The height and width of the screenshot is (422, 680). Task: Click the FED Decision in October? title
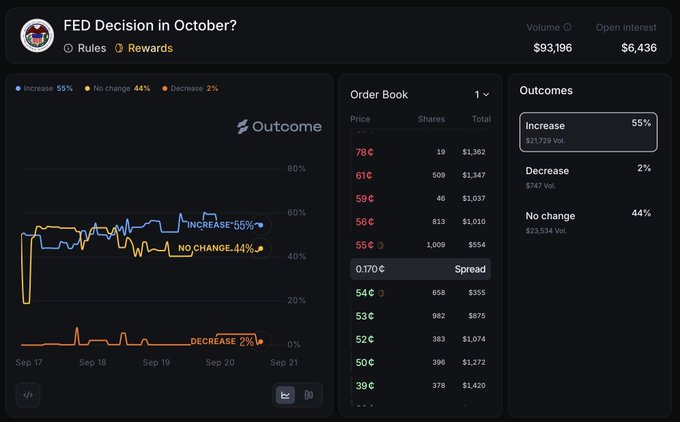point(150,25)
